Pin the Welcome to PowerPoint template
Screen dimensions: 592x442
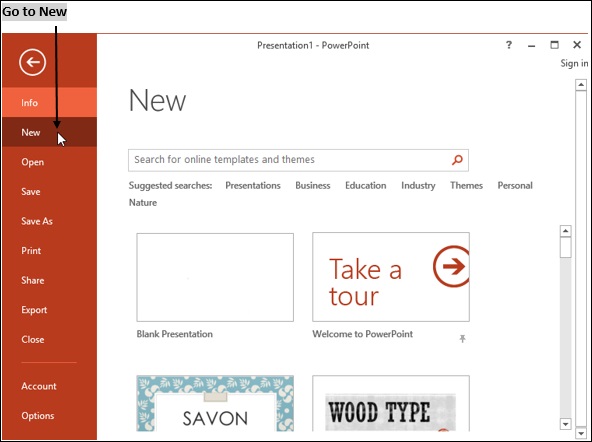coord(462,338)
